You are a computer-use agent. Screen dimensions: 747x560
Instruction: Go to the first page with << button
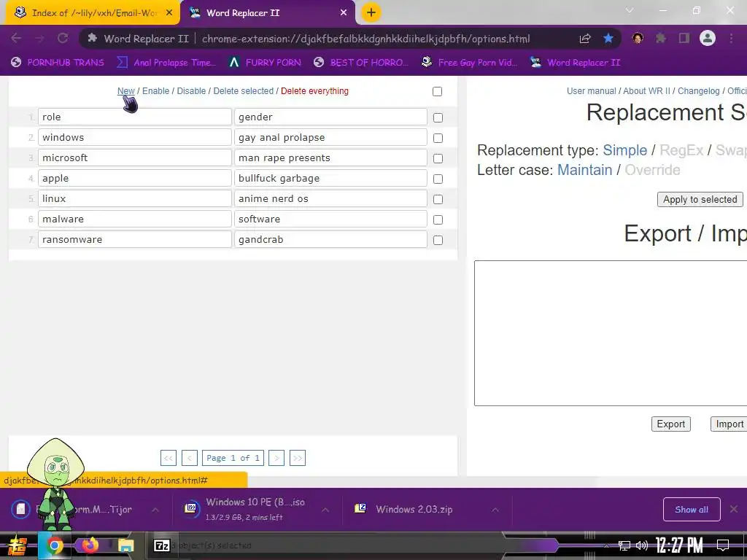point(169,458)
